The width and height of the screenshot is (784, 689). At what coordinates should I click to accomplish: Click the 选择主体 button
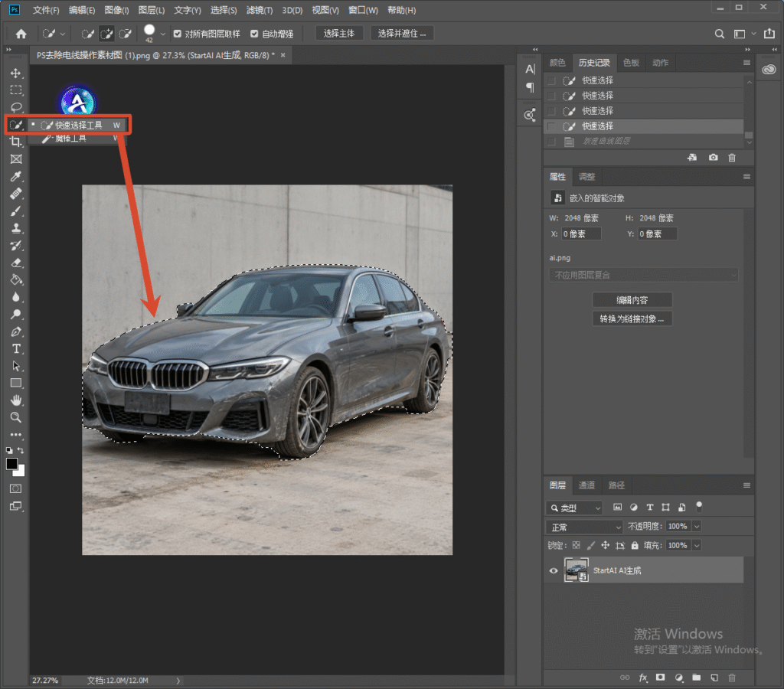click(339, 34)
